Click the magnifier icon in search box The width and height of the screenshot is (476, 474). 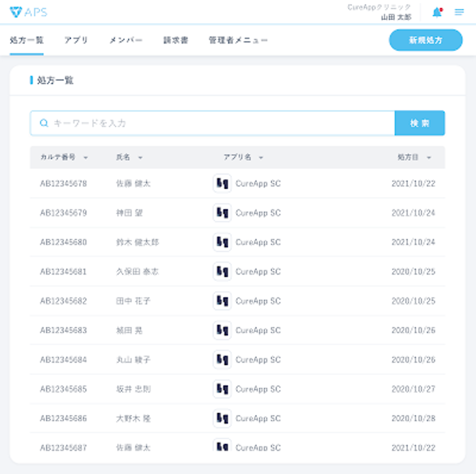[44, 123]
